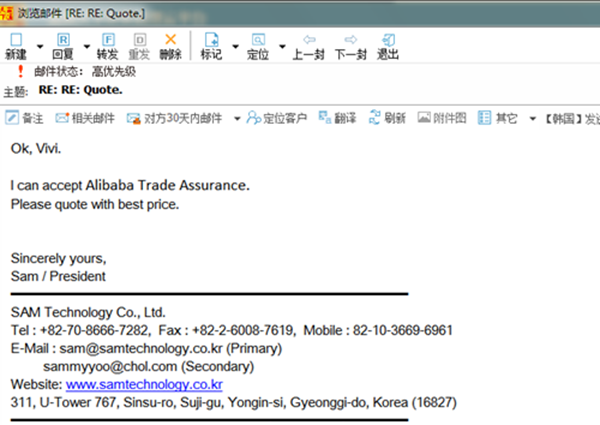Show 对方30天内邮件
Viewport: 600px width, 425px height.
174,118
